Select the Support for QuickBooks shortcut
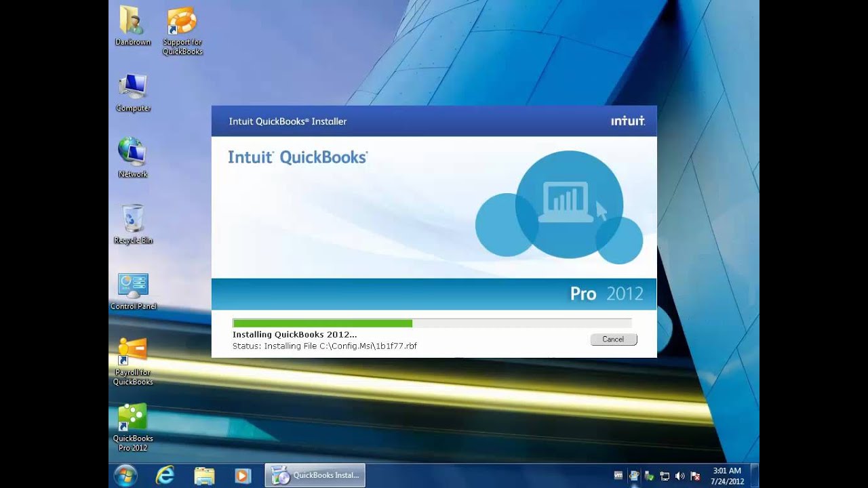Viewport: 868px width, 488px height. (182, 30)
